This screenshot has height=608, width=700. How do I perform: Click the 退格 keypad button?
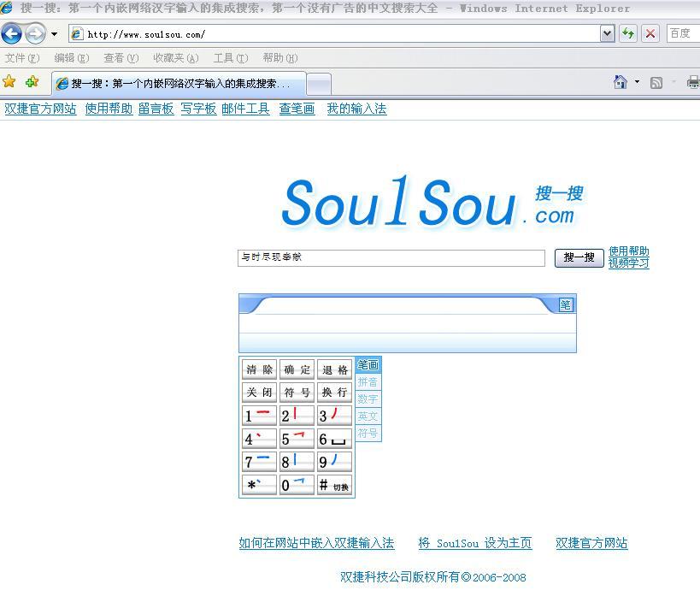334,369
